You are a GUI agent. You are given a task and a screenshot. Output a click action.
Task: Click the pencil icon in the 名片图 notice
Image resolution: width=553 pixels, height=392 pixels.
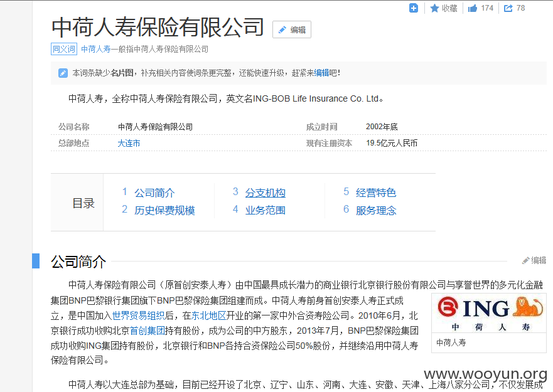coord(63,73)
